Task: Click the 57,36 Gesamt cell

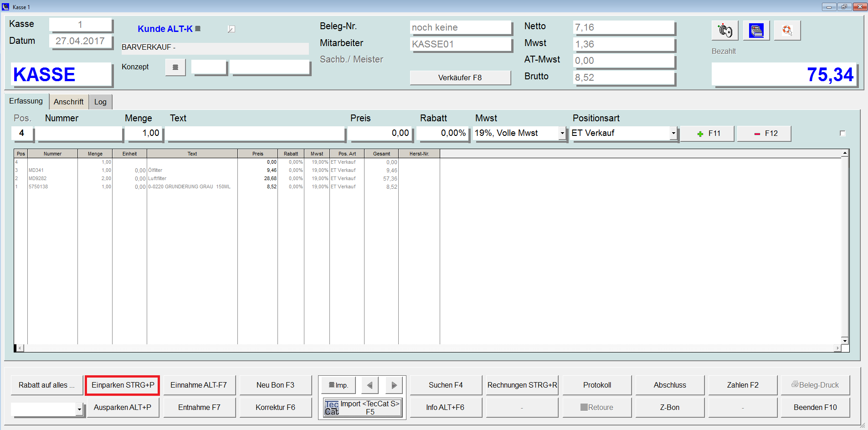Action: (381, 178)
